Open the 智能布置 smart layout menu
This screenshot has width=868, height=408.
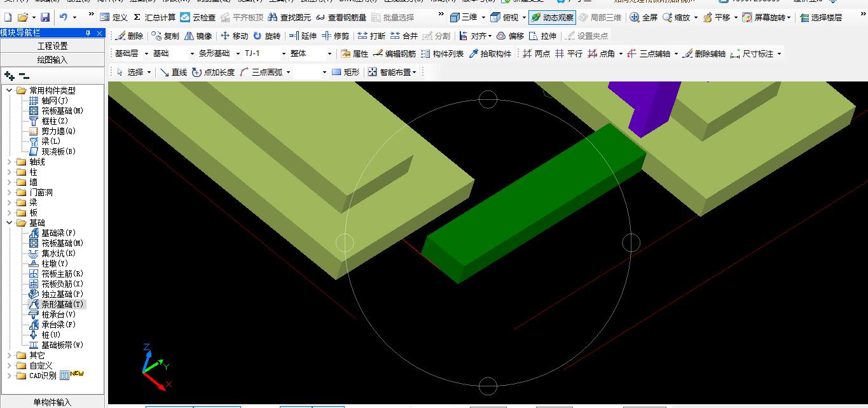pos(392,72)
